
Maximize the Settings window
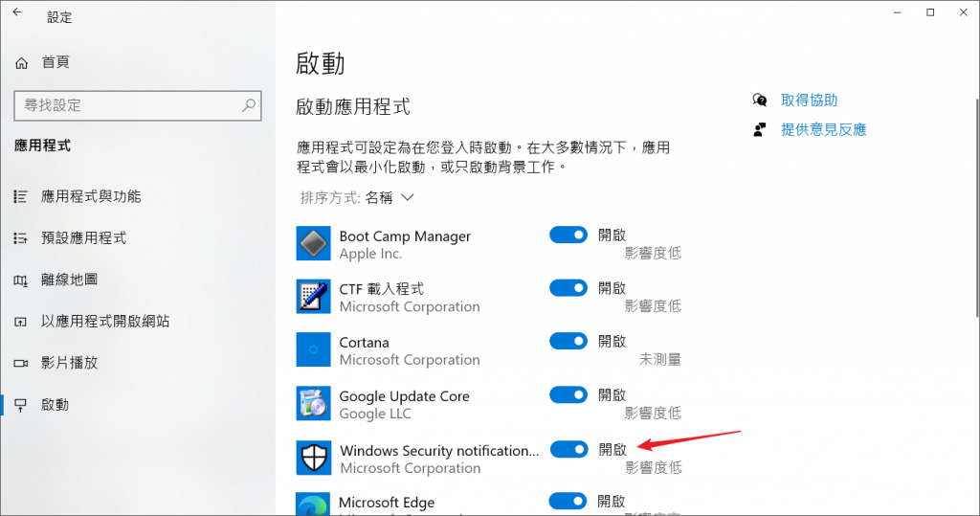(930, 12)
